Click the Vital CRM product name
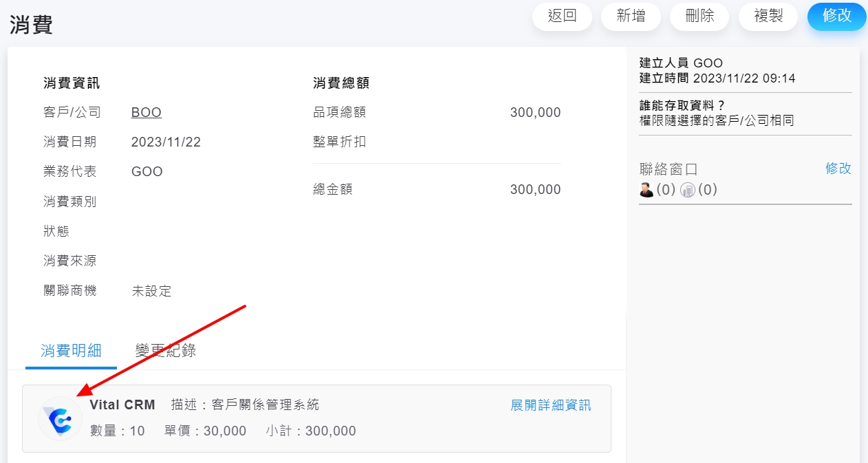This screenshot has height=463, width=868. pyautogui.click(x=122, y=405)
